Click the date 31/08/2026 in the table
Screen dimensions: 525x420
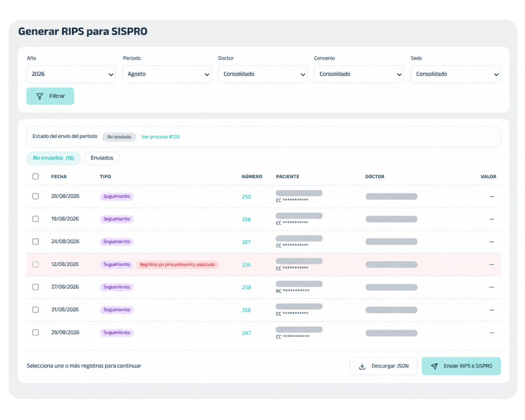coord(65,310)
